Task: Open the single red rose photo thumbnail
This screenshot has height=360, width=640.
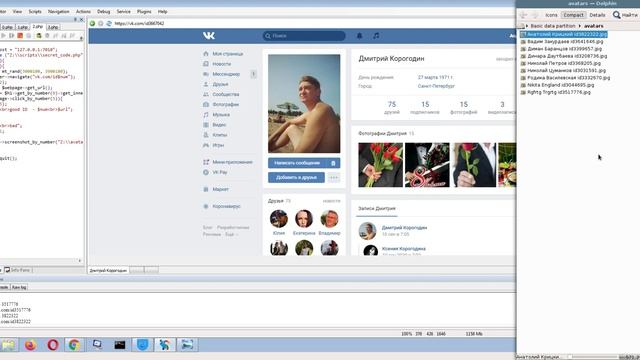Action: coord(474,165)
